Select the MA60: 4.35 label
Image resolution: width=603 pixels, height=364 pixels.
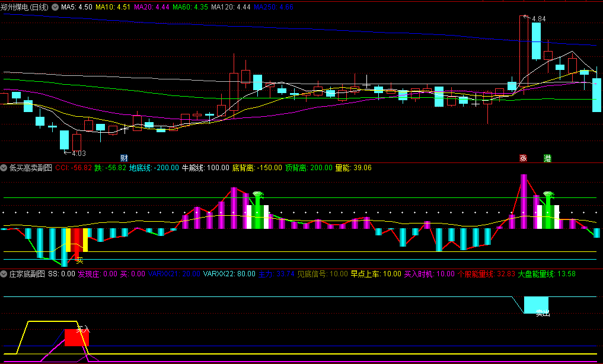(190, 7)
